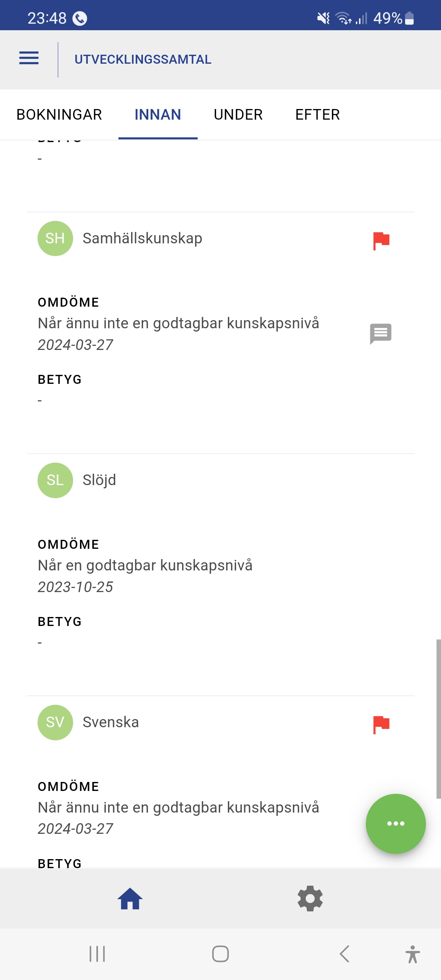The width and height of the screenshot is (441, 980).
Task: Open the comment icon for Samhällskunskap omdöme
Action: [381, 334]
